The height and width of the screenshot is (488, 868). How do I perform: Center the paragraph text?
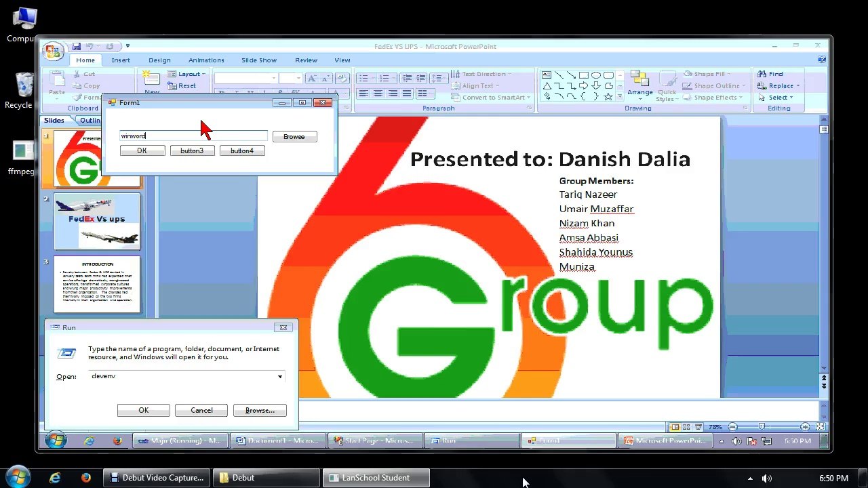point(378,94)
